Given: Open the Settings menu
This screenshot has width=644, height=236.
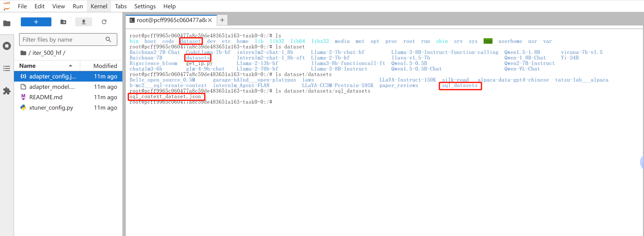Looking at the screenshot, I should tap(145, 6).
